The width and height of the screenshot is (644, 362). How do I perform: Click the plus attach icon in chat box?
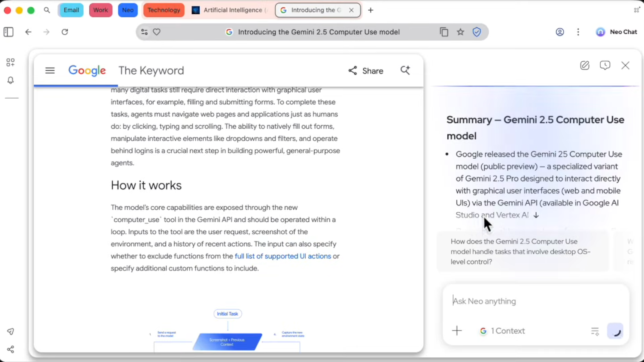(457, 331)
